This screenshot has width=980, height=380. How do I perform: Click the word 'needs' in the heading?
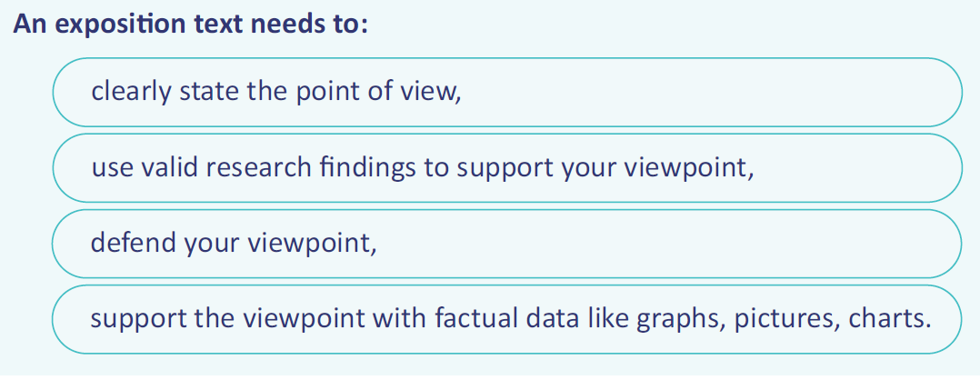[287, 25]
